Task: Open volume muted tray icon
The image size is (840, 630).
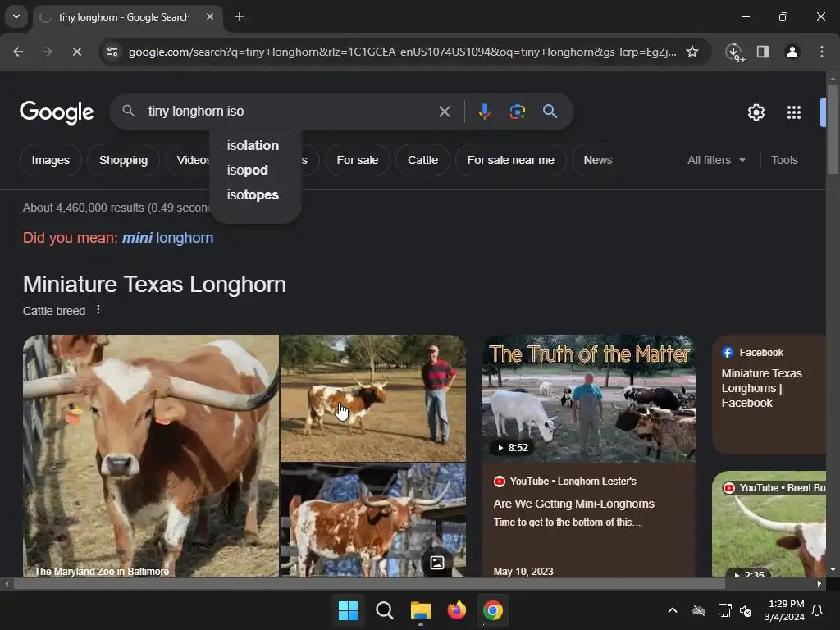Action: (746, 610)
